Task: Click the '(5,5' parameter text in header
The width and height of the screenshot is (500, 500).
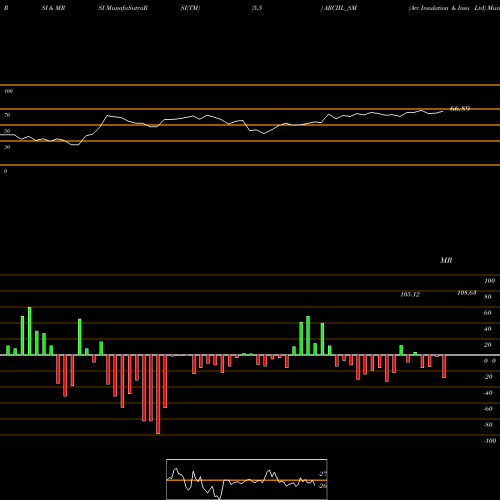Action: click(x=257, y=8)
